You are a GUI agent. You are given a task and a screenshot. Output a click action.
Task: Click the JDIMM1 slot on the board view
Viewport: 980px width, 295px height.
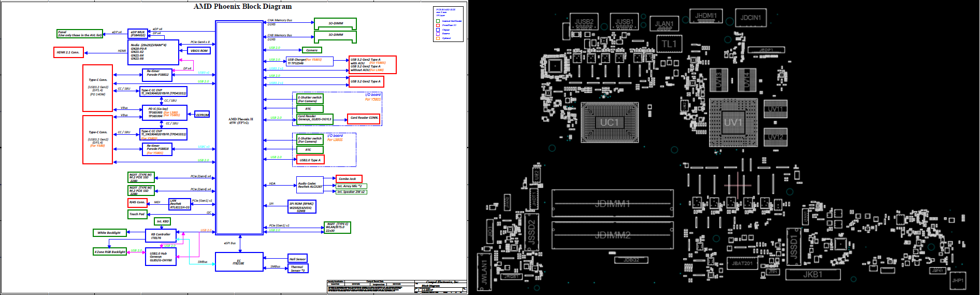tap(612, 204)
